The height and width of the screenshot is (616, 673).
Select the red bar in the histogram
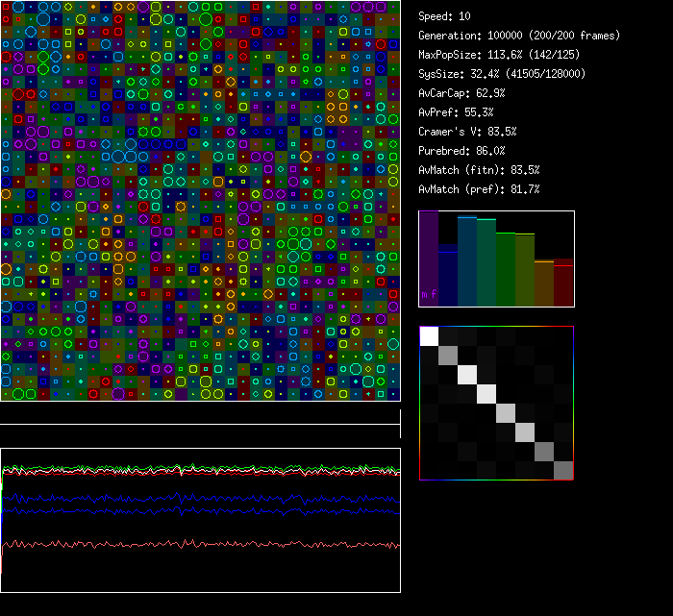563,283
